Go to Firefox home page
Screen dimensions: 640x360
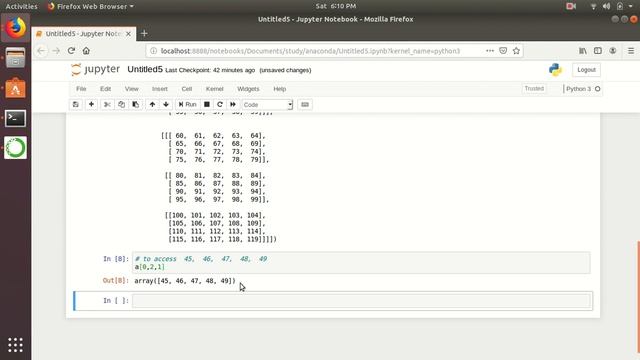point(86,51)
